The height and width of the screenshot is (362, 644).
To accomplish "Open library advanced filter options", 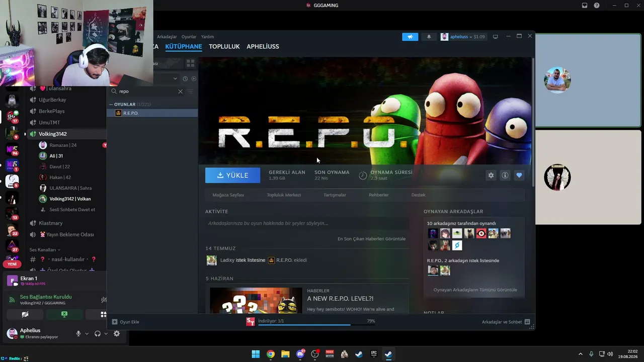I will [191, 92].
